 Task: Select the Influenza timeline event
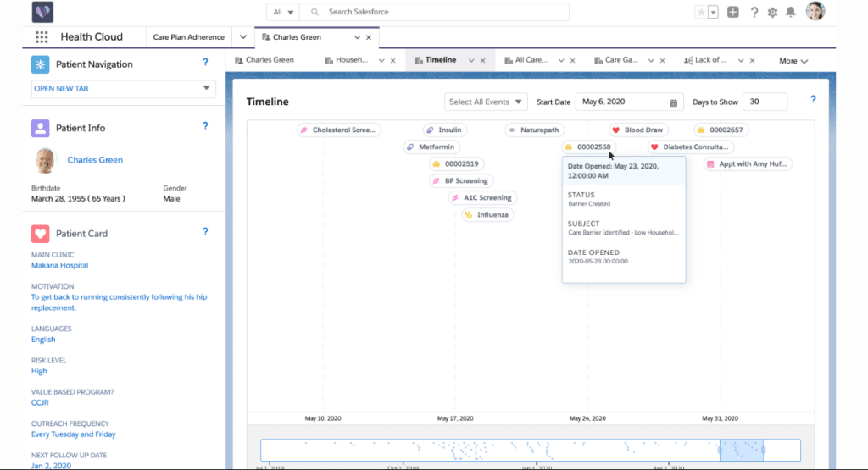487,215
